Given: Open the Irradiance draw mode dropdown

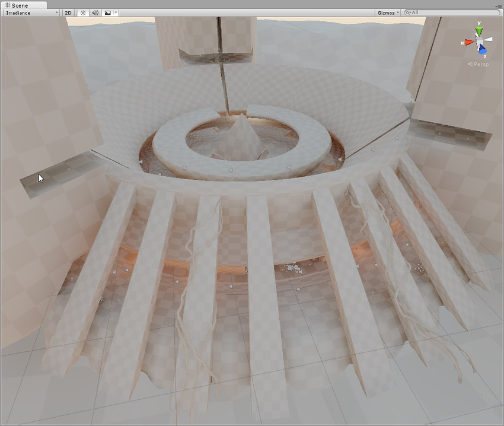Looking at the screenshot, I should 32,12.
